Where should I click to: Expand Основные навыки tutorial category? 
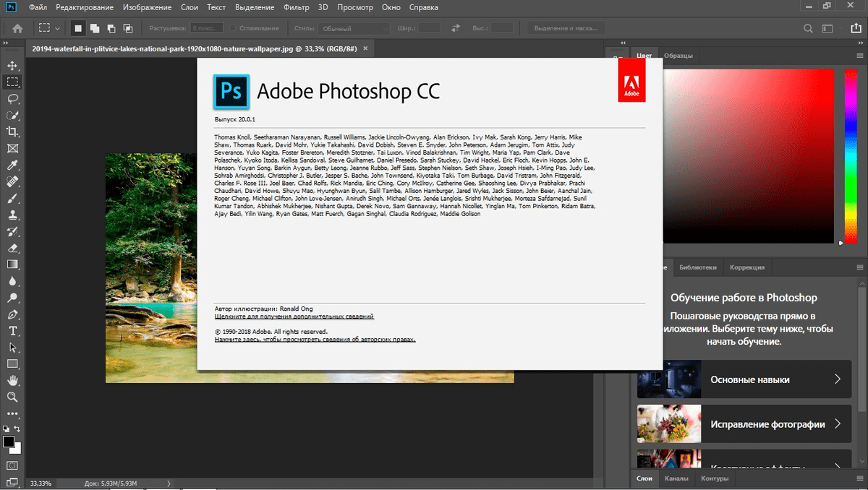[x=744, y=379]
